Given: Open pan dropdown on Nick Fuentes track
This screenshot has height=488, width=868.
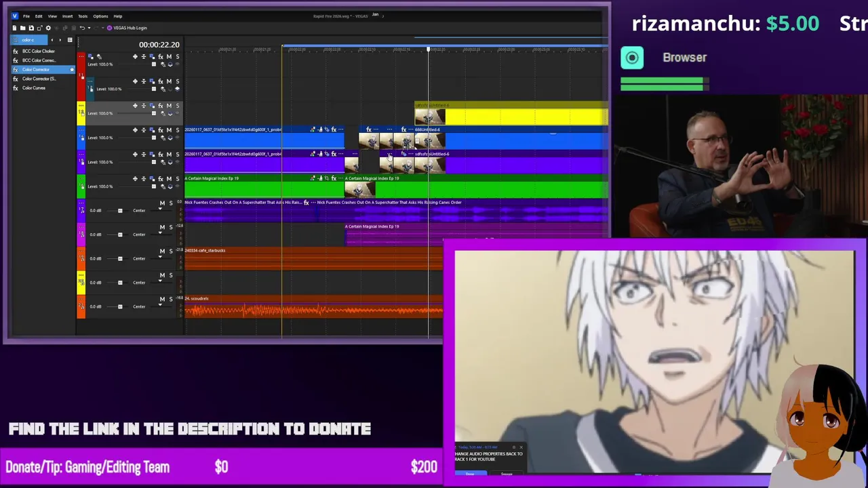Looking at the screenshot, I should pyautogui.click(x=160, y=210).
